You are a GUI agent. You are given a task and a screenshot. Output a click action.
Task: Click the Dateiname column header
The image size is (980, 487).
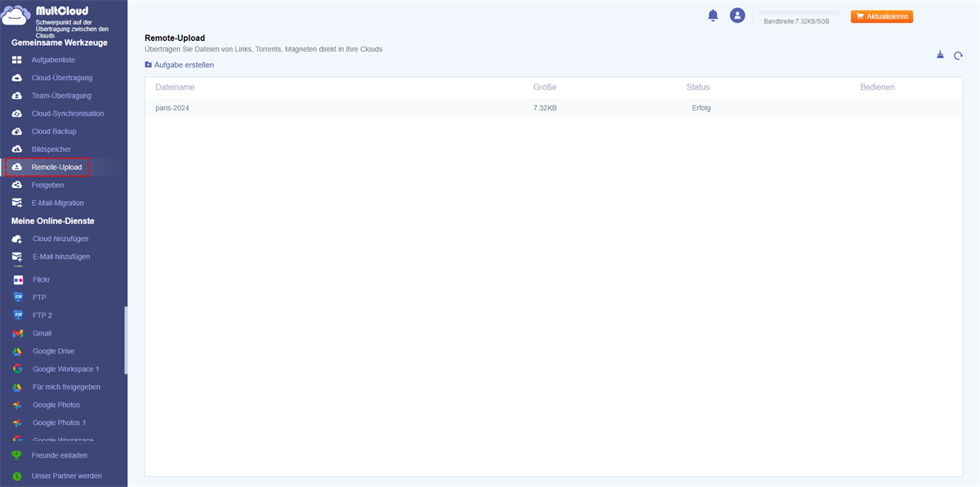(175, 87)
